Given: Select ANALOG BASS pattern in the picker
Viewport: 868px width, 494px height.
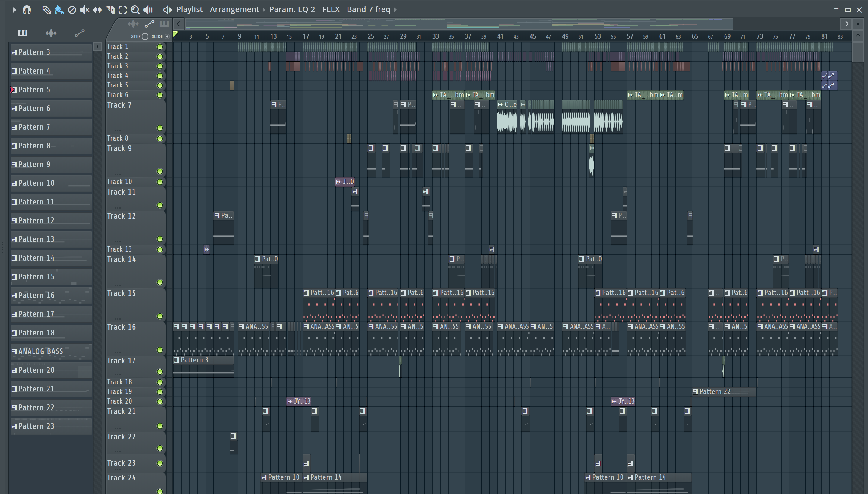Looking at the screenshot, I should point(51,352).
